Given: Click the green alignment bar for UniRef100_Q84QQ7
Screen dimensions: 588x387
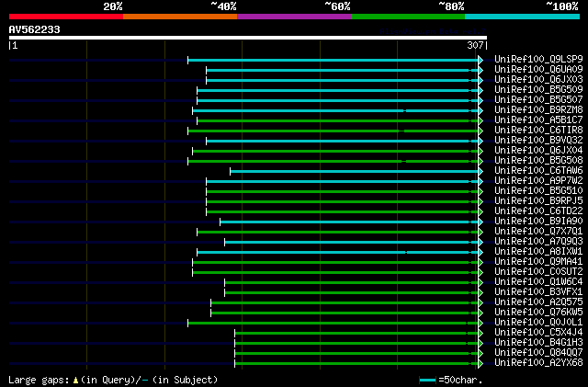Looking at the screenshot, I should 356,354.
